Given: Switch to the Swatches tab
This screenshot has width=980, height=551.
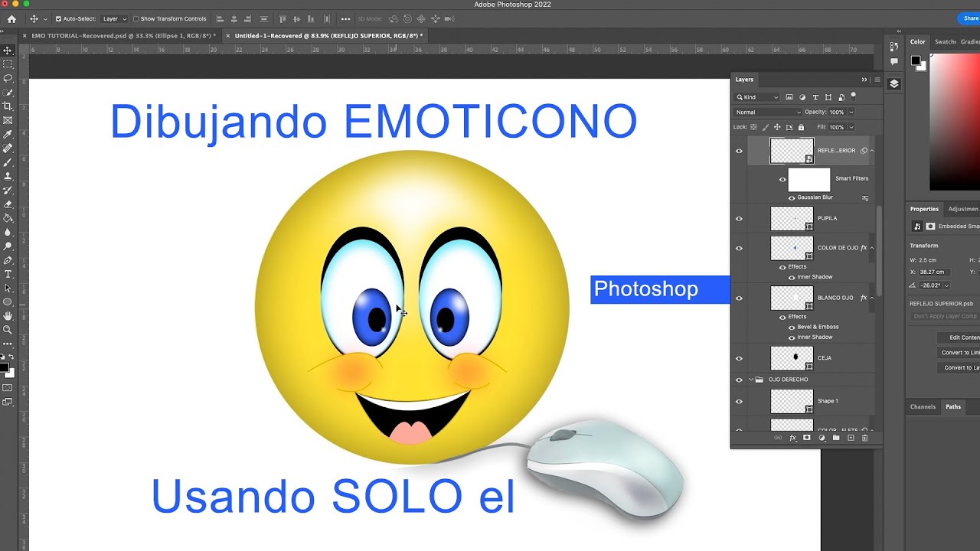Looking at the screenshot, I should pyautogui.click(x=945, y=42).
